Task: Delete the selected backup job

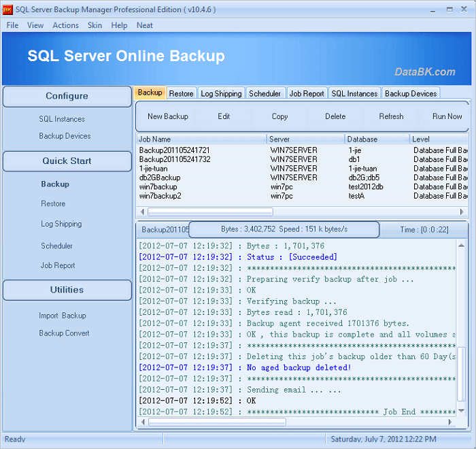Action: pyautogui.click(x=335, y=116)
